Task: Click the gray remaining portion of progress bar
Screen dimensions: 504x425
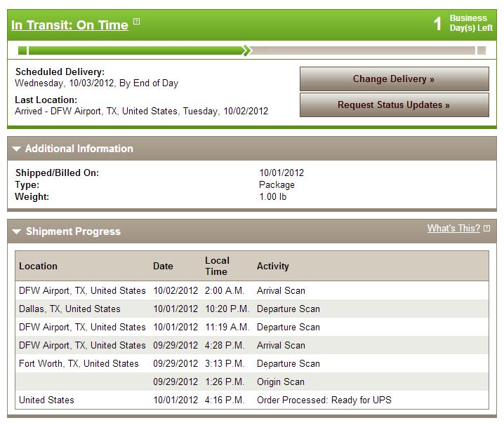Action: 363,50
